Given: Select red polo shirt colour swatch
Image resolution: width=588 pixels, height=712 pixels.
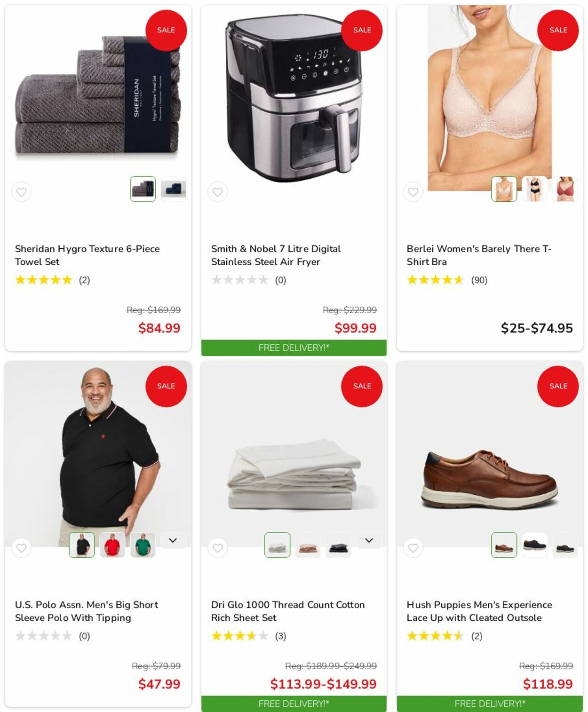Looking at the screenshot, I should (112, 545).
